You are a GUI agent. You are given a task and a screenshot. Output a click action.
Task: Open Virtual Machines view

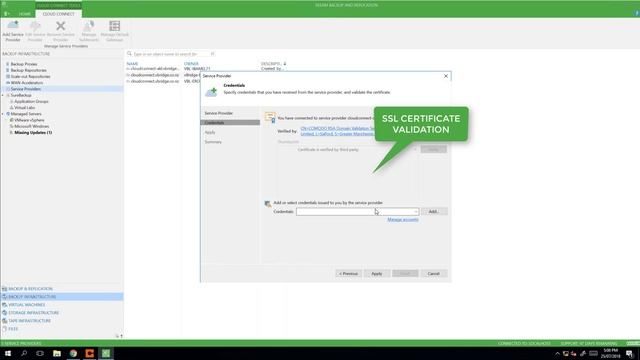[x=27, y=305]
